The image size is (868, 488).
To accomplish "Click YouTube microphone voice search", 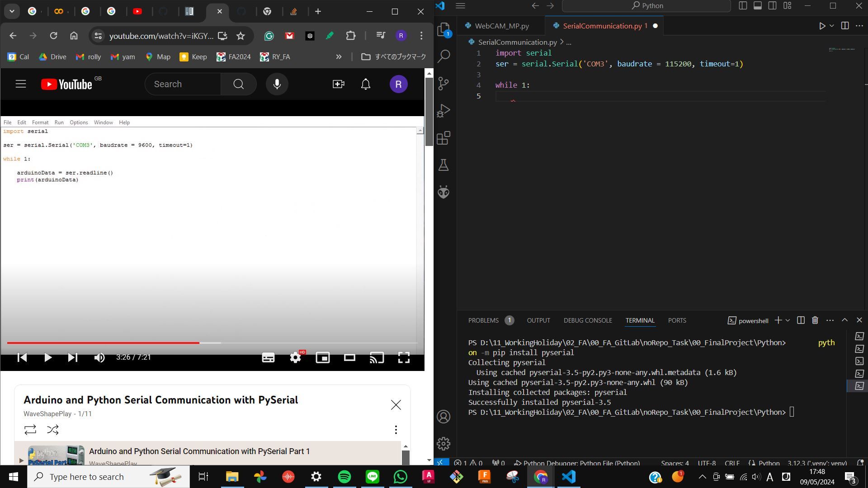I will [x=277, y=84].
